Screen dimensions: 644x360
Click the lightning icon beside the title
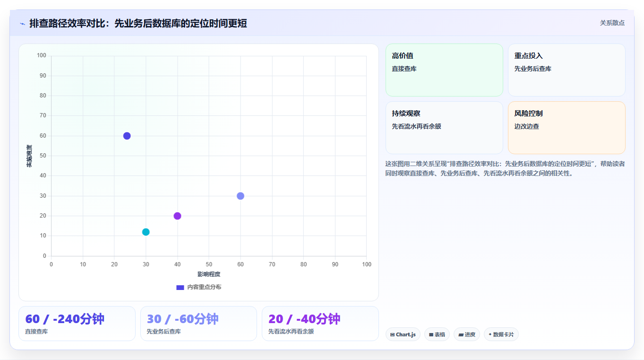[22, 24]
